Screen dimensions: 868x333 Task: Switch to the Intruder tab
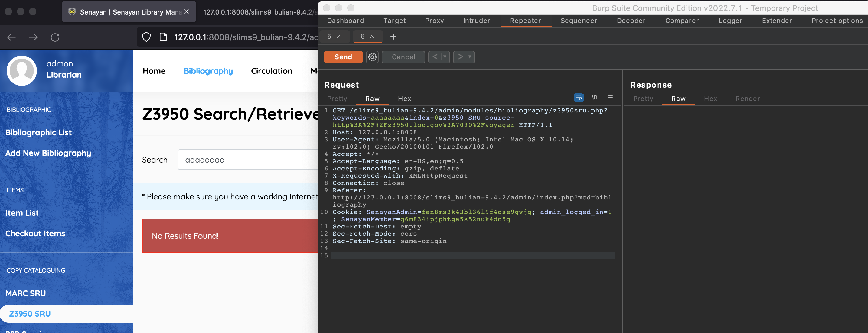(476, 21)
